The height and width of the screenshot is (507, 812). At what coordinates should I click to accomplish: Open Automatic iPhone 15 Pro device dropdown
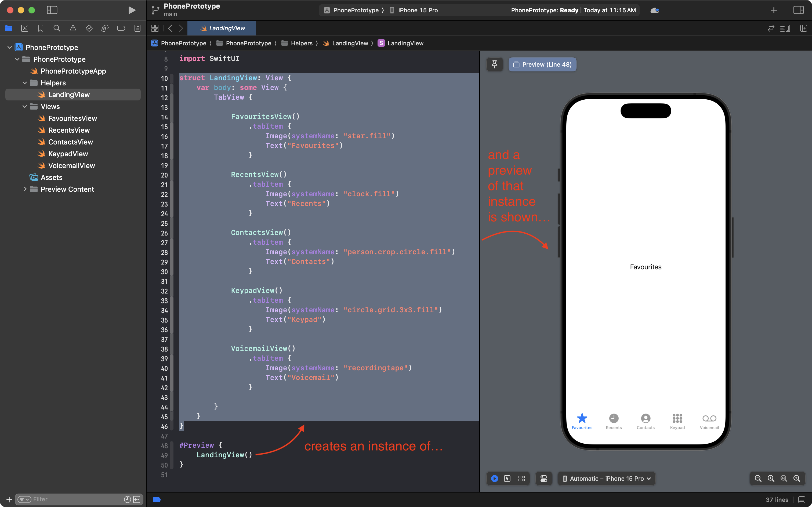tap(607, 479)
